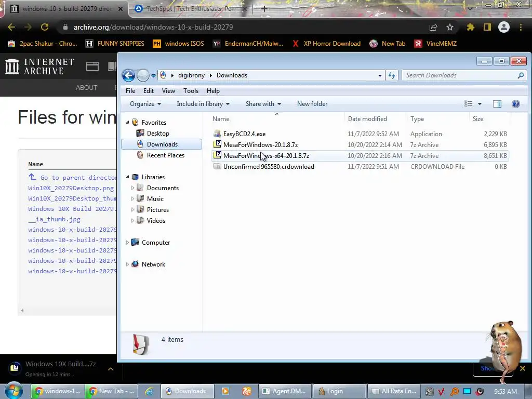Click the Chrome share page icon

[x=433, y=27]
